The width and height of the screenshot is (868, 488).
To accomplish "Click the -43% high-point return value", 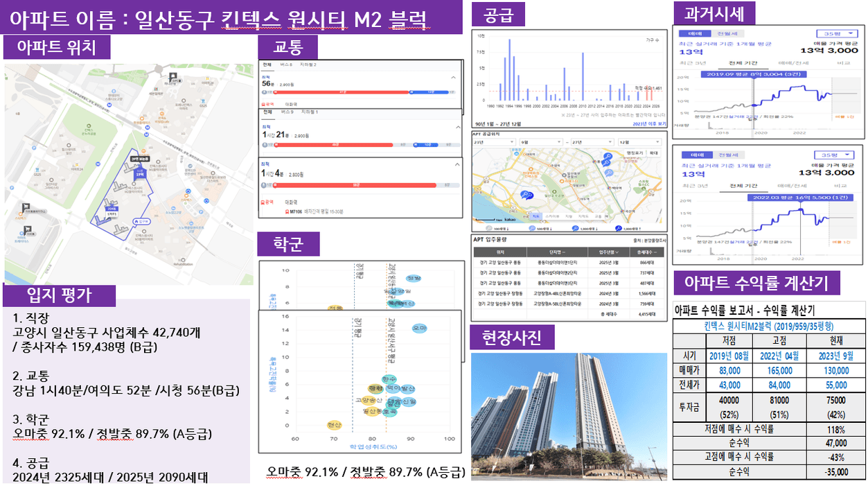I will (x=835, y=457).
